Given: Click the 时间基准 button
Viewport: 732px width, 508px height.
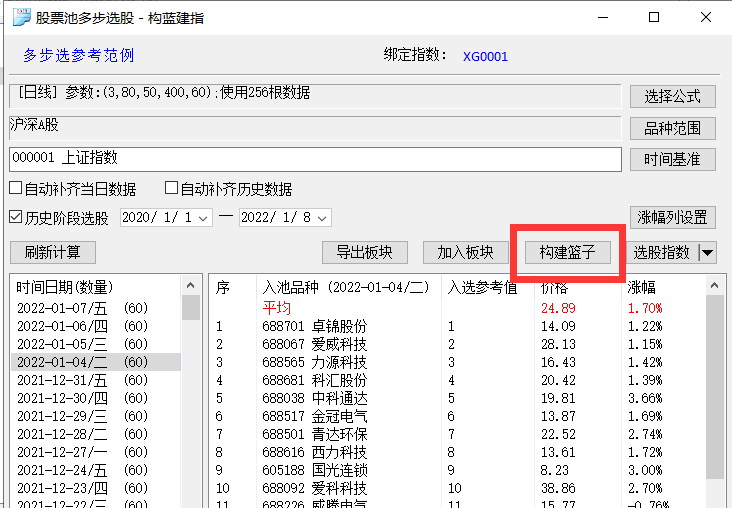Looking at the screenshot, I should point(672,160).
